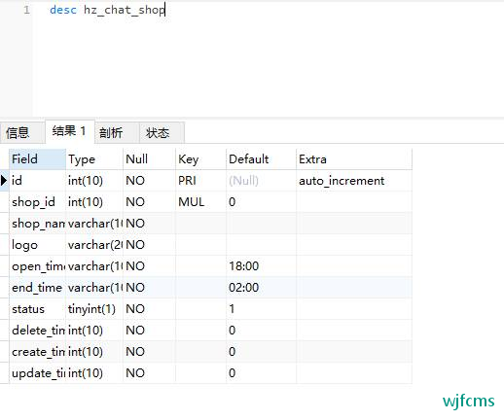The height and width of the screenshot is (420, 504).
Task: Select the end_time field cell
Action: click(37, 288)
